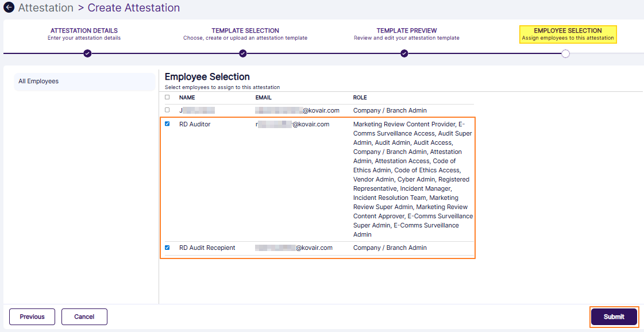
Task: Click the Template Preview completed checkmark
Action: [x=404, y=53]
